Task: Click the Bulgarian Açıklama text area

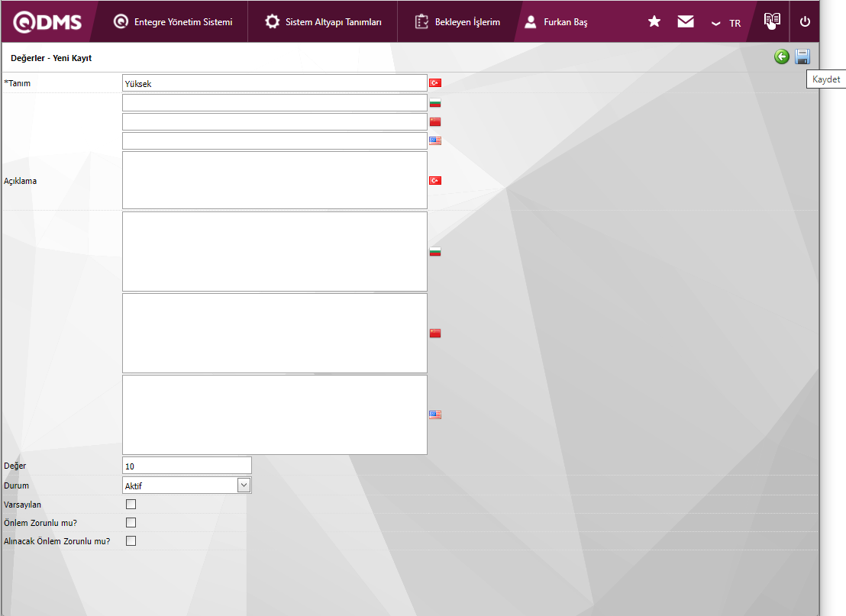Action: (x=275, y=251)
